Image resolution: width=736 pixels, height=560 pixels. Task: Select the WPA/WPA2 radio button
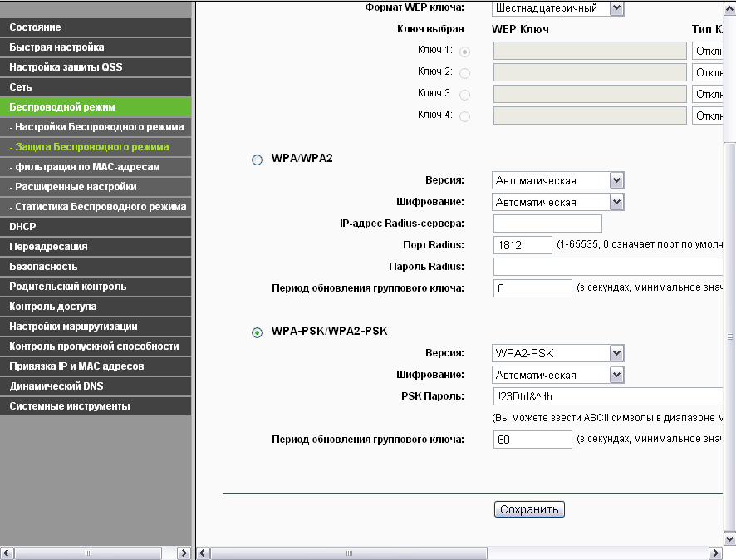[257, 160]
